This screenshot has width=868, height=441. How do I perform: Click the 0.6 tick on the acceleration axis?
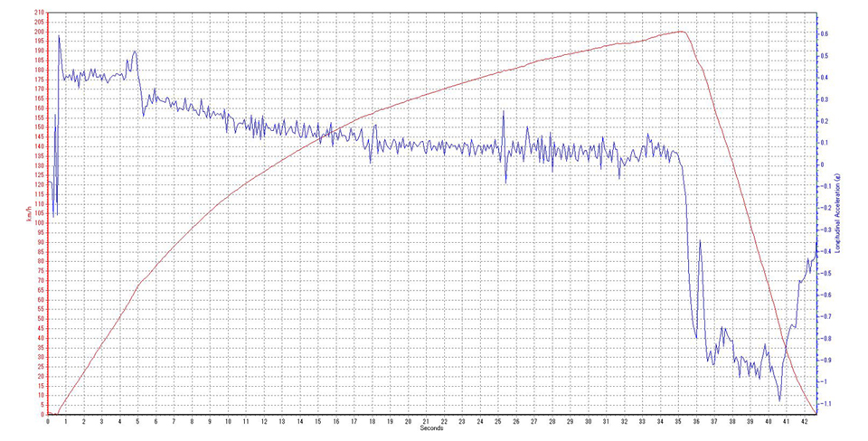point(824,33)
